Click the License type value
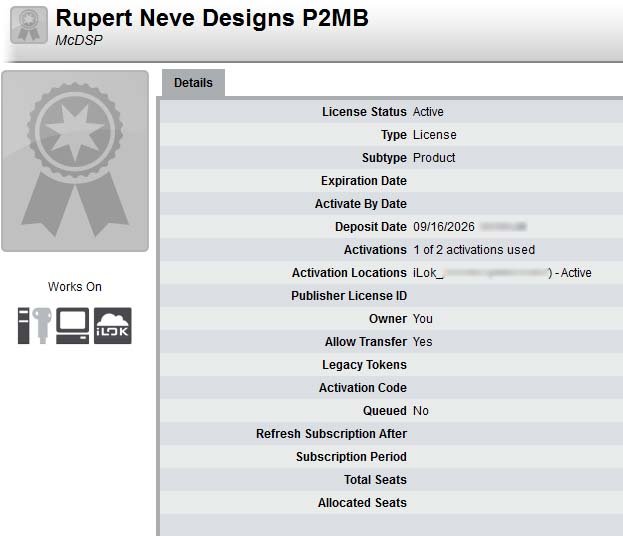This screenshot has width=623, height=536. 435,135
